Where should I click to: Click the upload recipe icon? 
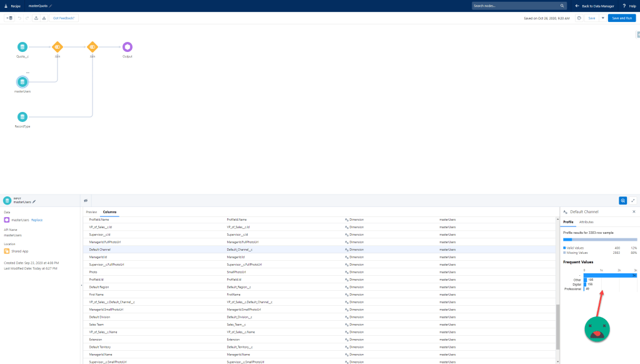[36, 18]
